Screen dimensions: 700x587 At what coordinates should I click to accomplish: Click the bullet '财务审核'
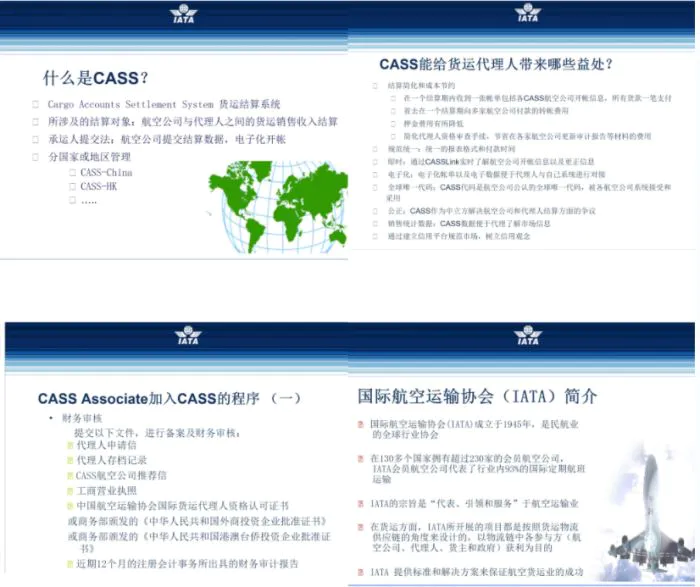pos(82,418)
